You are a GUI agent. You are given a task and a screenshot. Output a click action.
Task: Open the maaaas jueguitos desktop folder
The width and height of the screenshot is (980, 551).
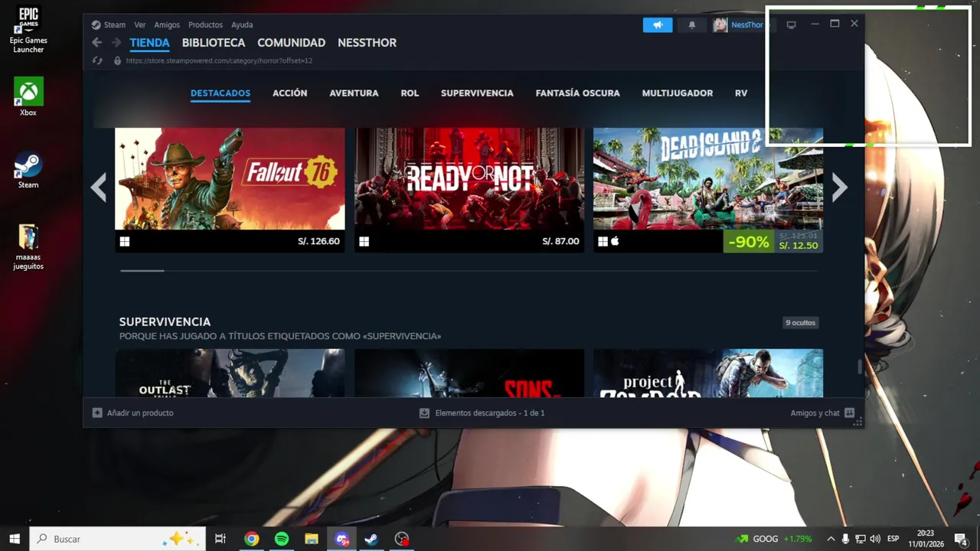[x=28, y=246]
